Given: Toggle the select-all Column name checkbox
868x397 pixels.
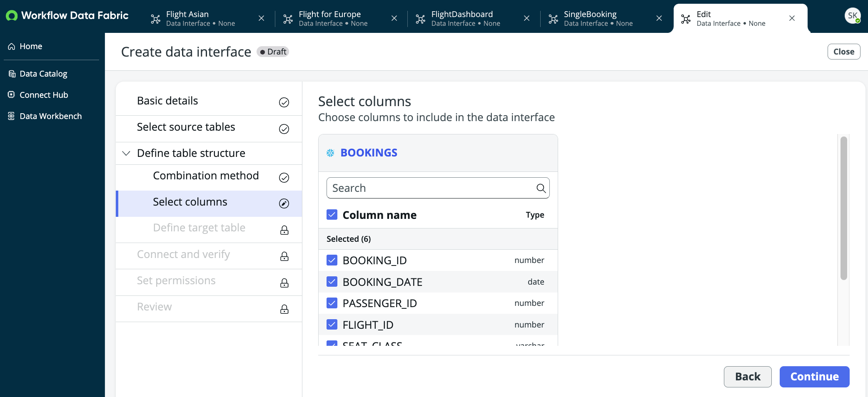Looking at the screenshot, I should pyautogui.click(x=332, y=215).
